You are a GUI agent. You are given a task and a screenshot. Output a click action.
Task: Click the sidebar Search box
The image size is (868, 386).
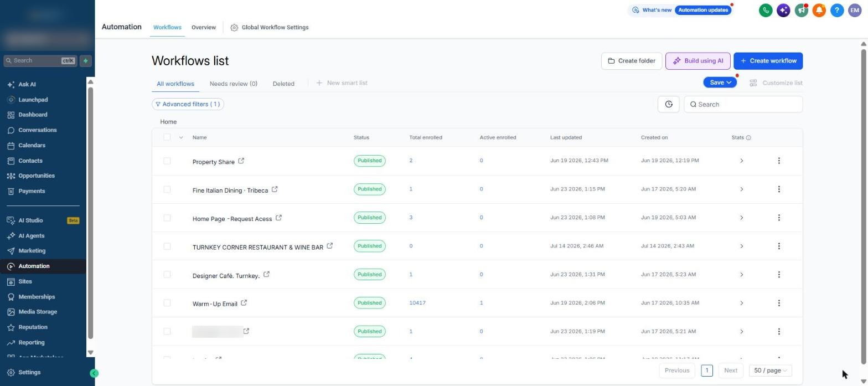[x=40, y=61]
